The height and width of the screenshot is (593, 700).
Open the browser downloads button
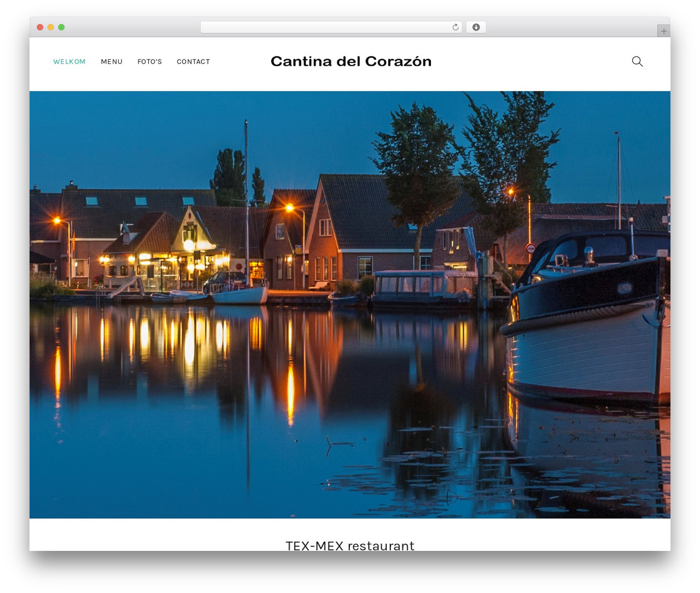tap(476, 27)
